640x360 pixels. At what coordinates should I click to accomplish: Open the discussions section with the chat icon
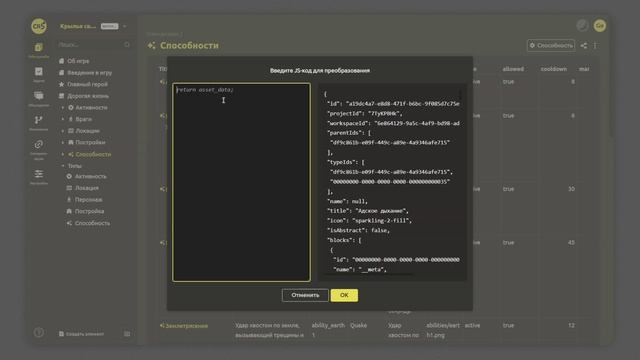pos(39,96)
